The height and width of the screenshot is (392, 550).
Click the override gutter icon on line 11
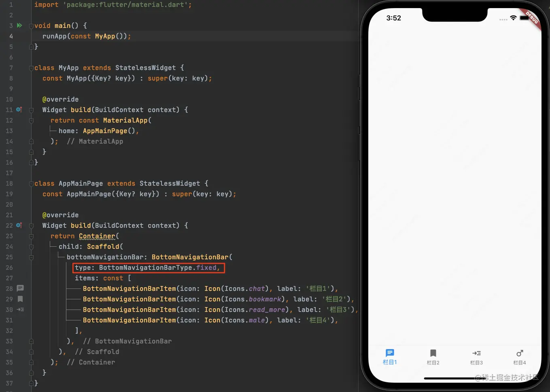(19, 110)
